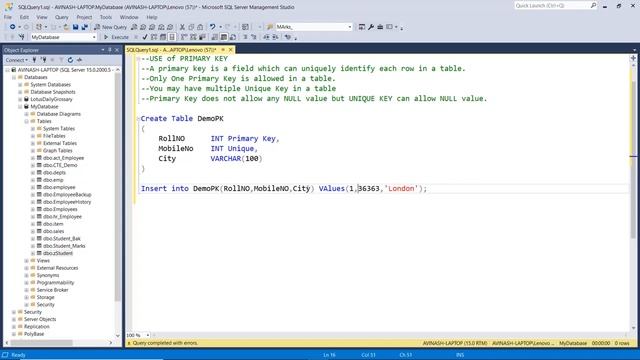The width and height of the screenshot is (640, 360).
Task: Open the 100 % zoom level dropdown
Action: (x=148, y=335)
